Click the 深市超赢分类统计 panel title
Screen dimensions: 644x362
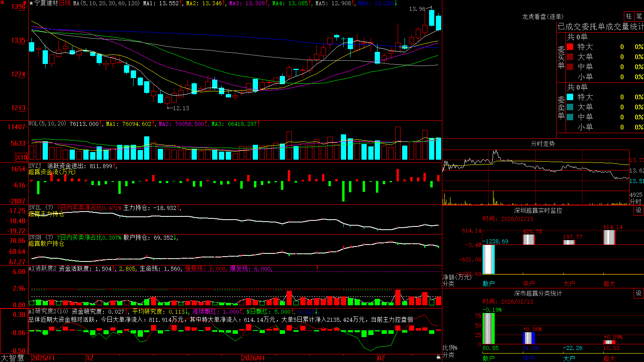coord(538,293)
